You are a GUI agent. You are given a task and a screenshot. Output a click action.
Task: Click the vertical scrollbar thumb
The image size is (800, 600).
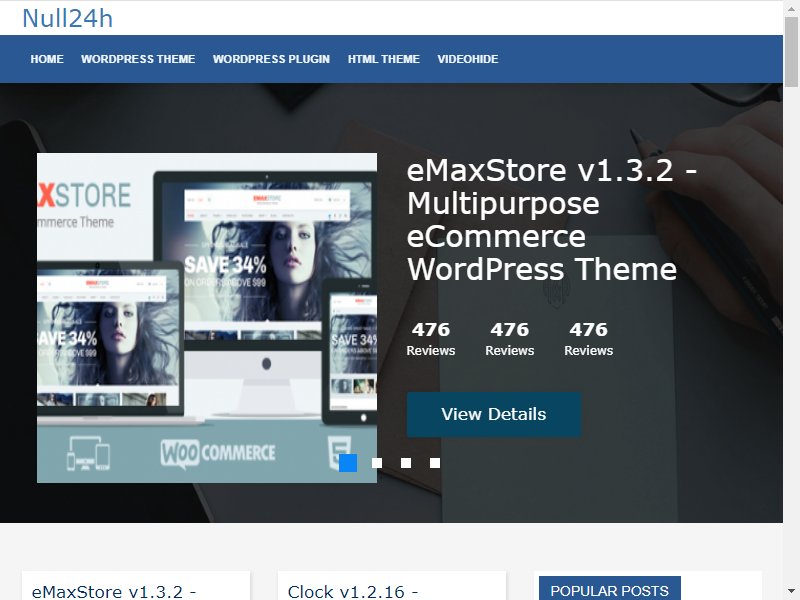click(792, 52)
